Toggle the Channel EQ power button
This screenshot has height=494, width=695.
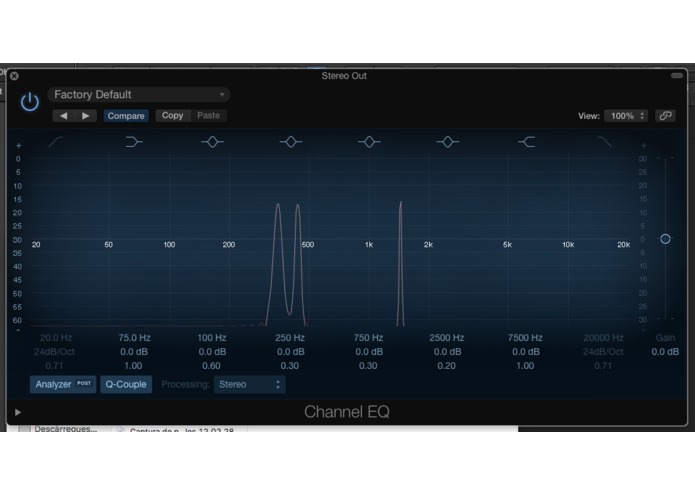30,101
